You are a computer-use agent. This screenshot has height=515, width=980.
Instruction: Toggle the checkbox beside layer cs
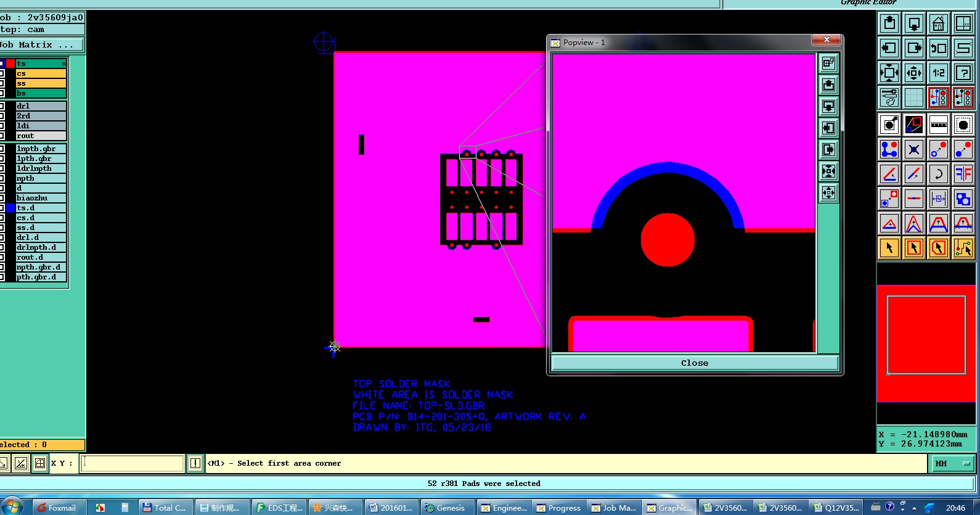point(2,73)
